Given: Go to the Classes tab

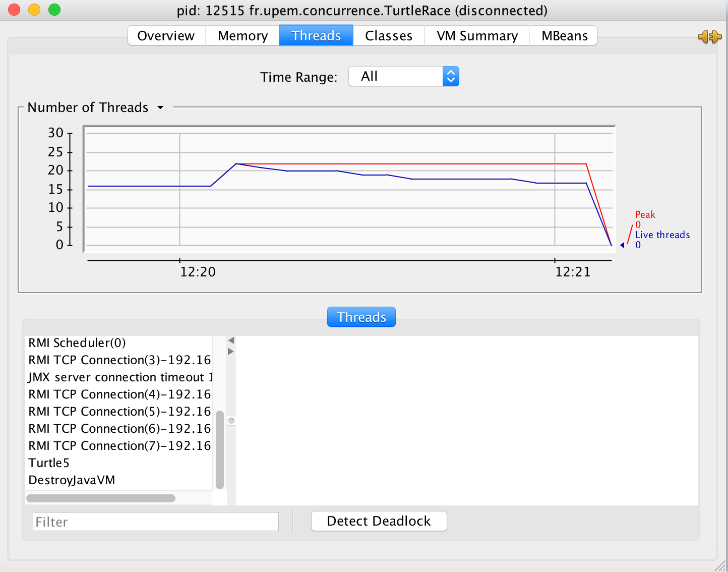Looking at the screenshot, I should [x=389, y=36].
